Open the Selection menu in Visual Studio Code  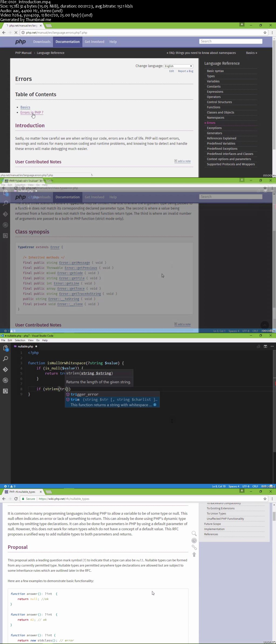(20, 340)
